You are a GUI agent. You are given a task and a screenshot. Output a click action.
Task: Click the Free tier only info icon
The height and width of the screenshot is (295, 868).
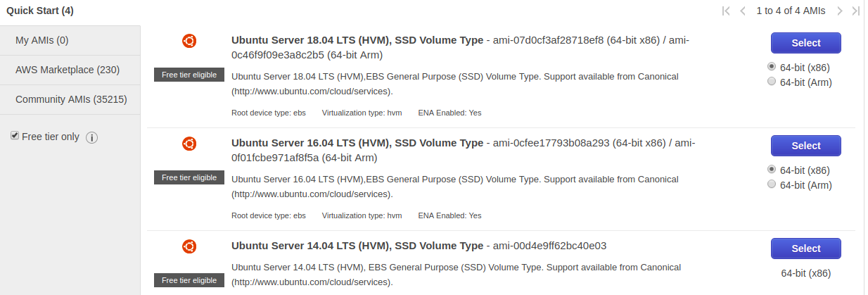pos(91,137)
